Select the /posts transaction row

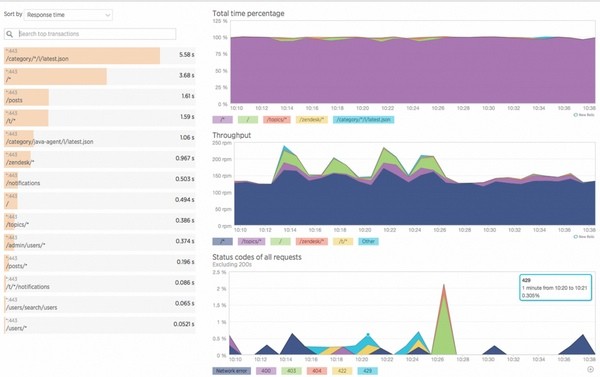[99, 97]
